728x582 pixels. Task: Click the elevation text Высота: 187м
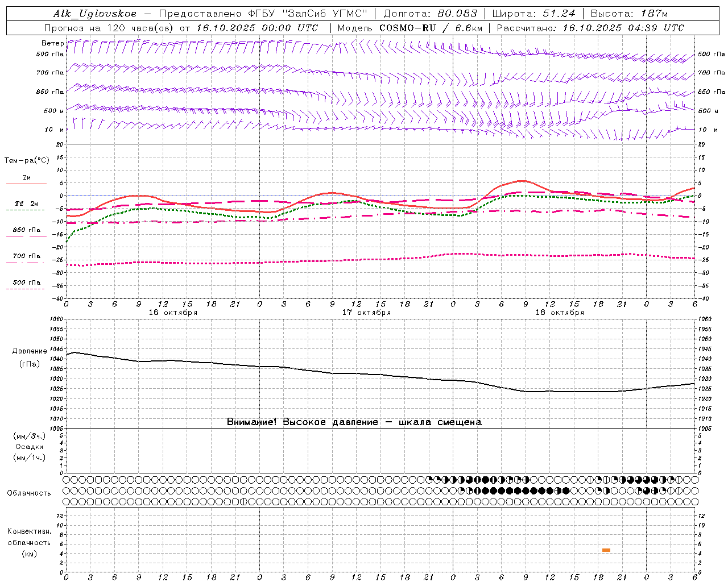coord(629,14)
